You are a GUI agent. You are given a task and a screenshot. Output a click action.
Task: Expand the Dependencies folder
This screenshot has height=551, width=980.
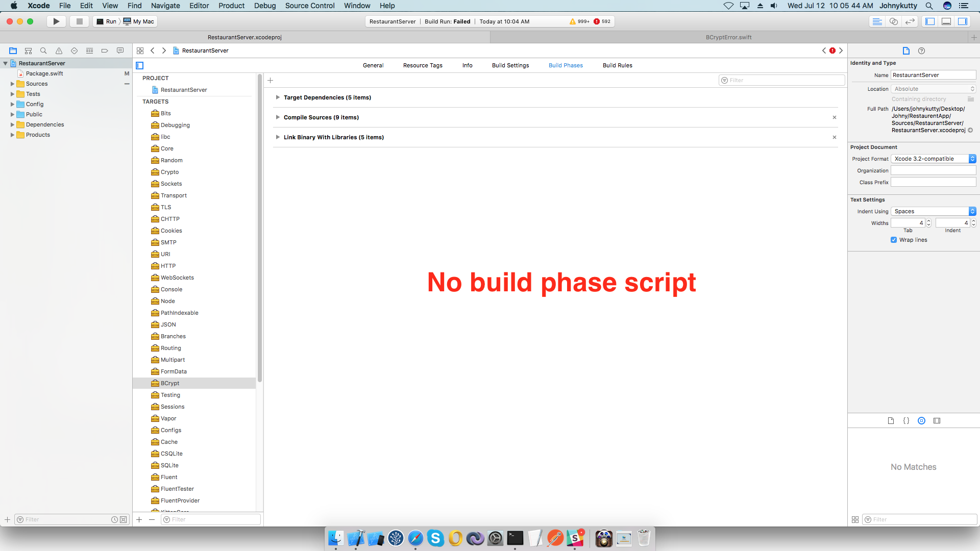[x=12, y=124]
